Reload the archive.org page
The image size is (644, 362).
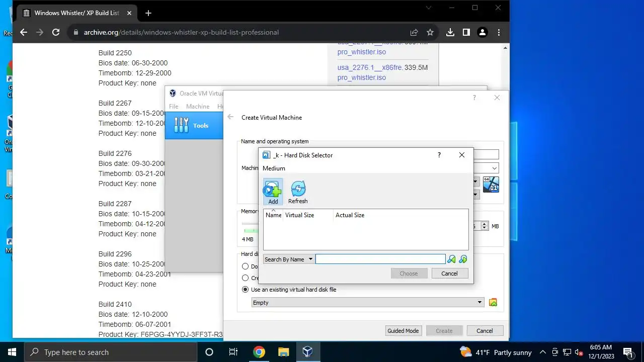click(x=56, y=32)
